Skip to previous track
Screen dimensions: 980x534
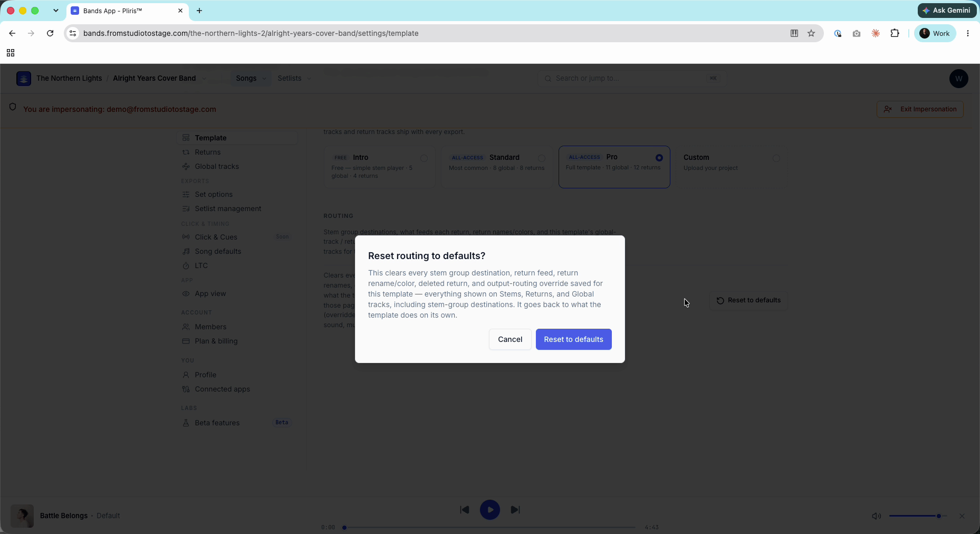coord(465,510)
